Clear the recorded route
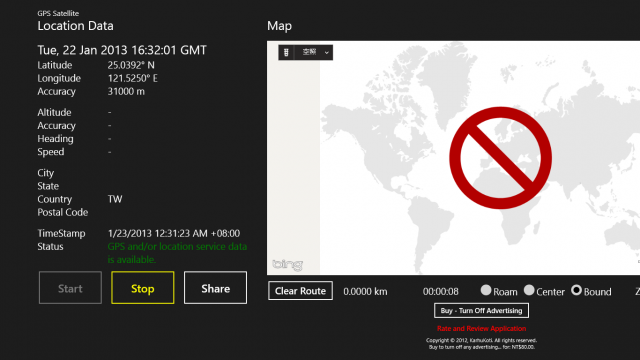The height and width of the screenshot is (360, 640). pyautogui.click(x=300, y=291)
